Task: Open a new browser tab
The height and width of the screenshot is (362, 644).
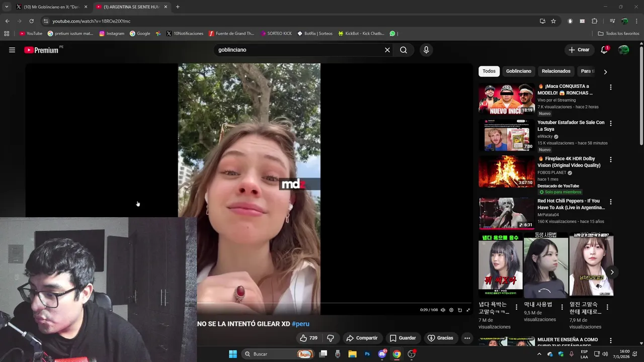Action: coord(178,7)
